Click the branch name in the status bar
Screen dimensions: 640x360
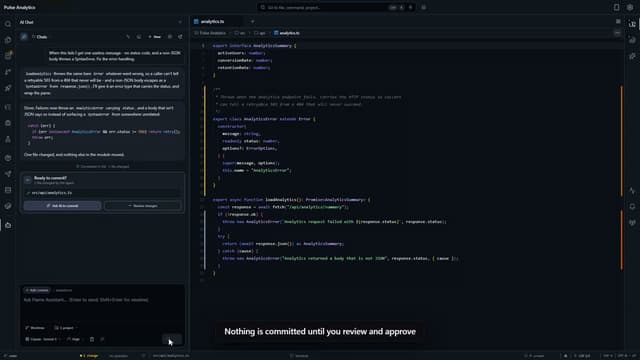[11, 356]
